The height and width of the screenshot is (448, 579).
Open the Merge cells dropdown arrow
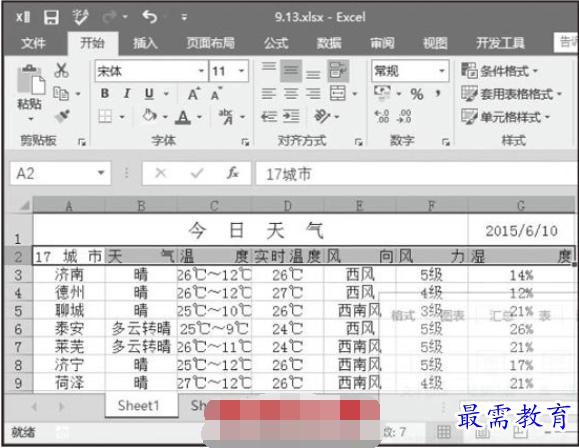tap(354, 94)
